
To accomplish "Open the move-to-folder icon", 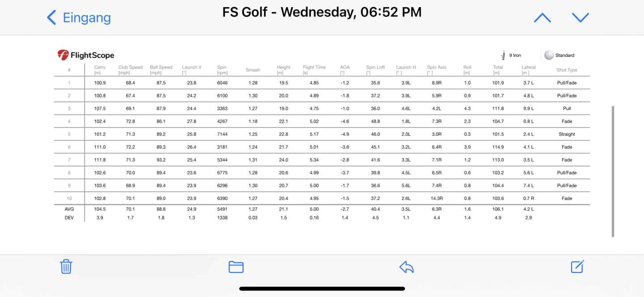I will tap(236, 267).
